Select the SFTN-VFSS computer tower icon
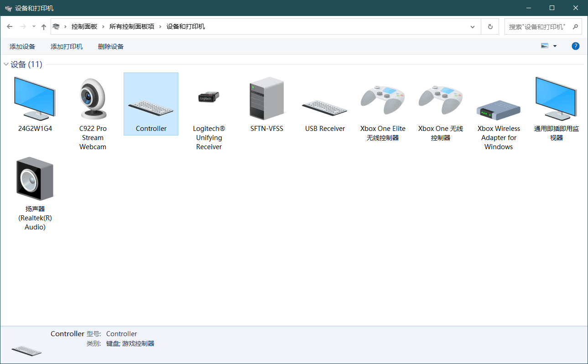The image size is (588, 364). (x=267, y=99)
